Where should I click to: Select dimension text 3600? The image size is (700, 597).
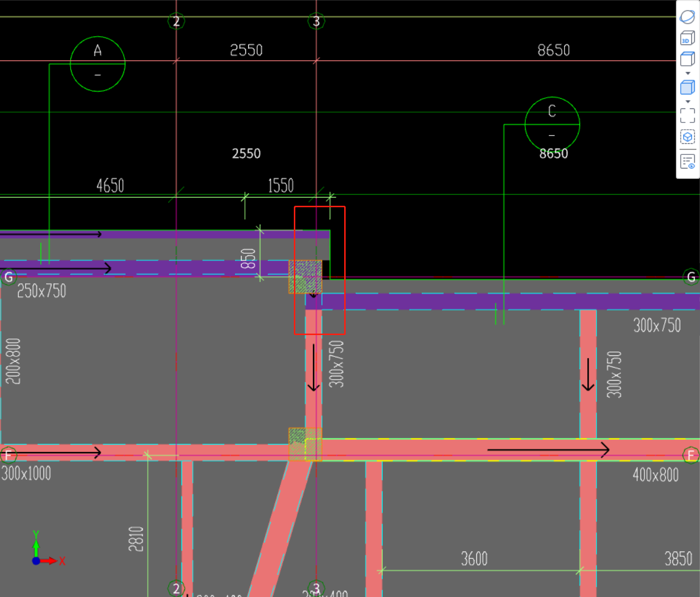coord(474,559)
